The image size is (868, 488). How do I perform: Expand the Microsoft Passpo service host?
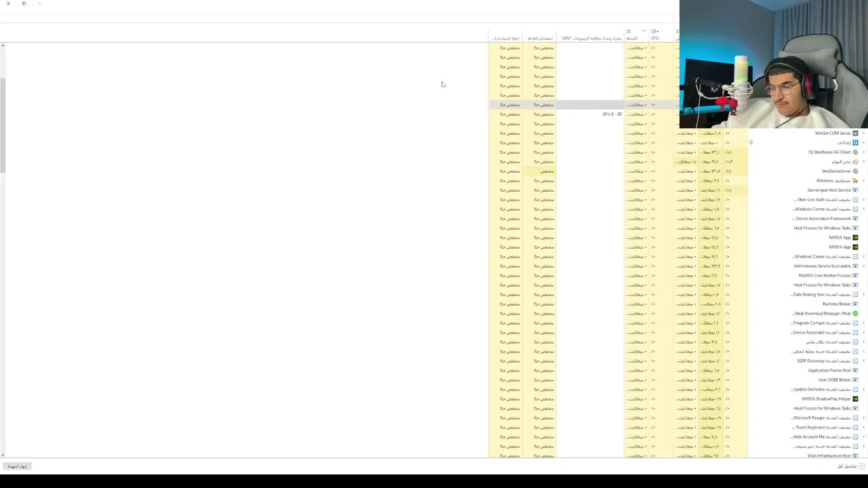point(863,418)
